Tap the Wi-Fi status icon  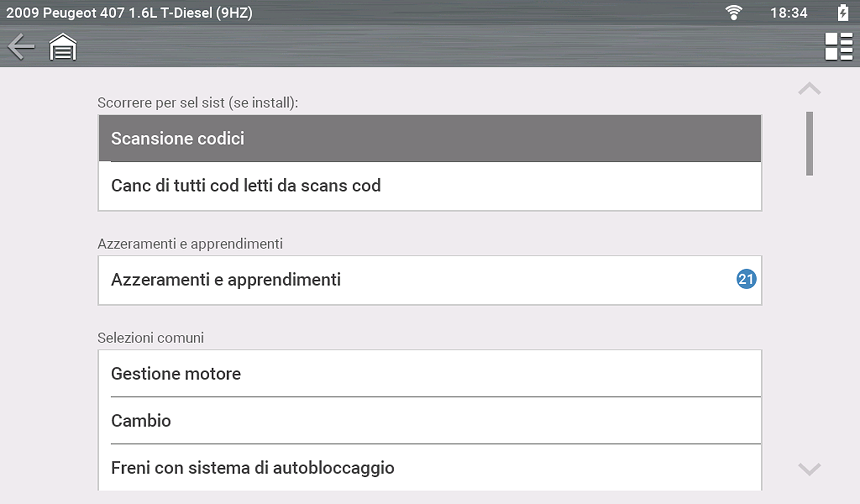pyautogui.click(x=733, y=13)
